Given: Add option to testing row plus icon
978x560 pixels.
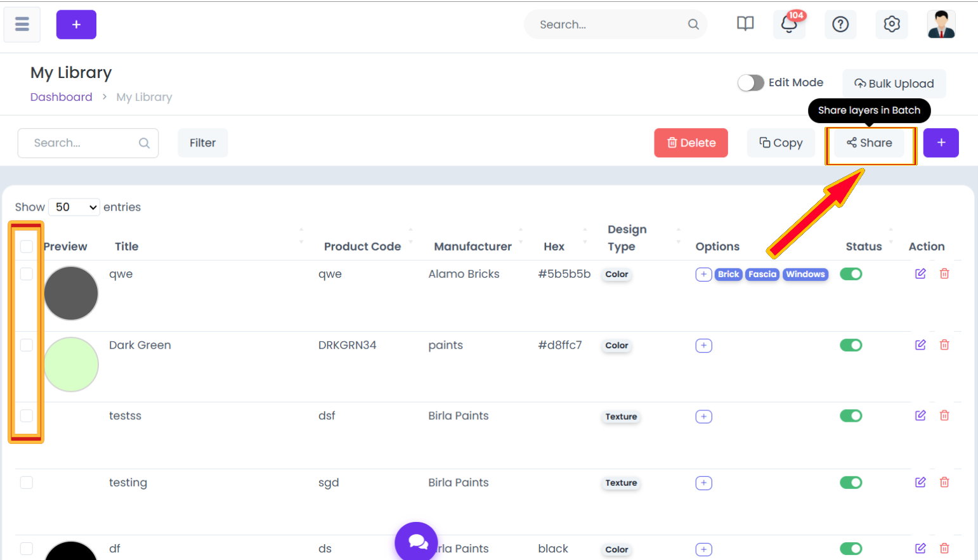Looking at the screenshot, I should (x=703, y=483).
